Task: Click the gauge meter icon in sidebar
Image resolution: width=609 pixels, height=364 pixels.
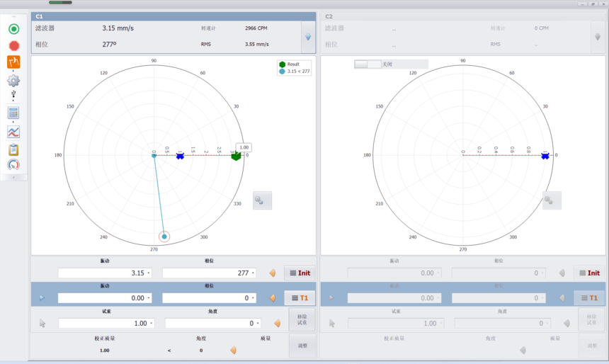Action: tap(13, 165)
